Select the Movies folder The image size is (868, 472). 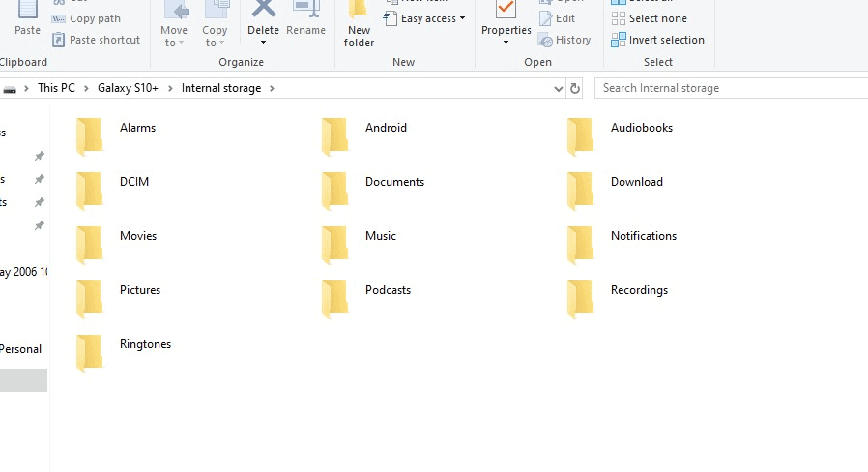click(116, 245)
